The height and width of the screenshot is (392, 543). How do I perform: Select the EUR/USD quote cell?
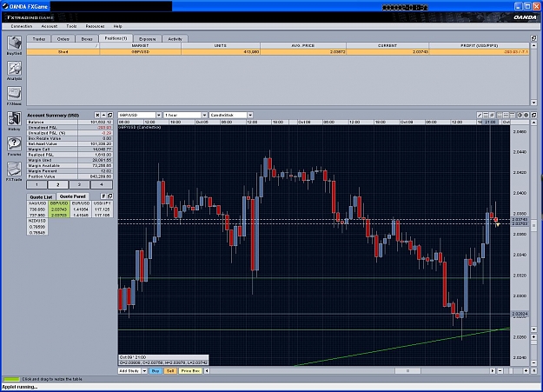[x=80, y=209]
